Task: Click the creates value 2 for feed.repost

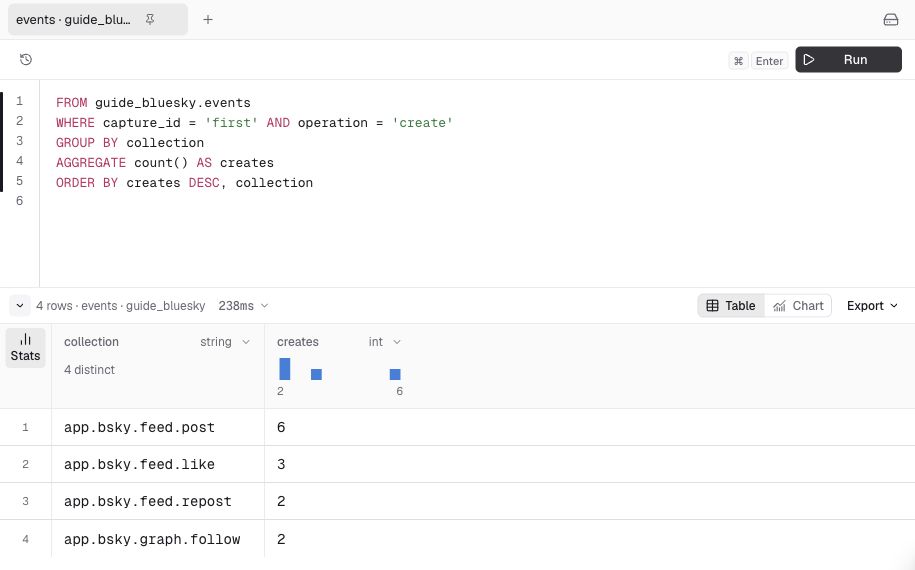Action: click(x=281, y=501)
